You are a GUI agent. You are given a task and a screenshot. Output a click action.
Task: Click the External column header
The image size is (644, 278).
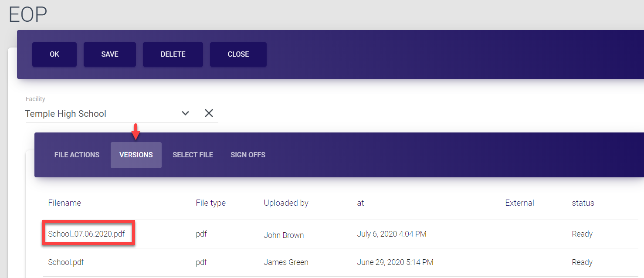[519, 203]
